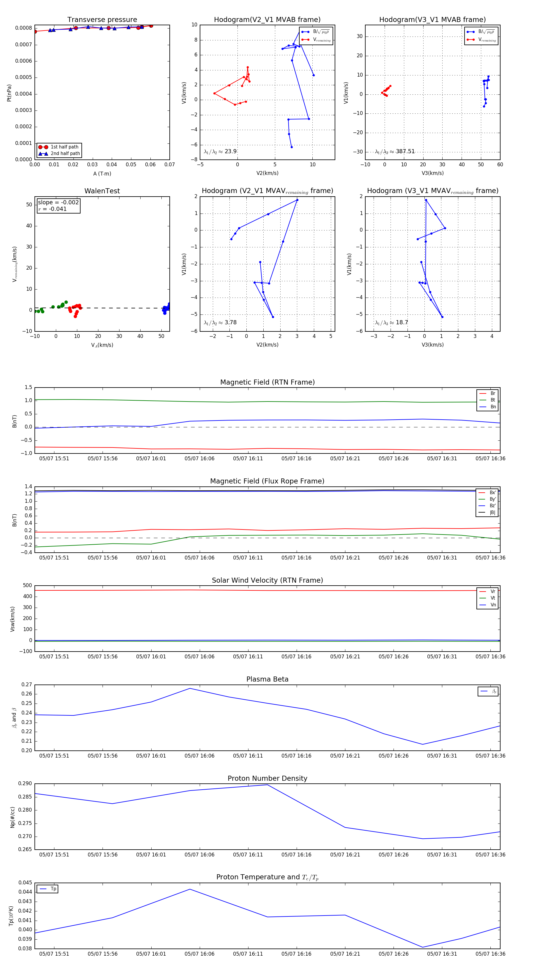Click the Bz' legend entry in flux rope plot
Screen dimensions: 535x980
tap(487, 506)
